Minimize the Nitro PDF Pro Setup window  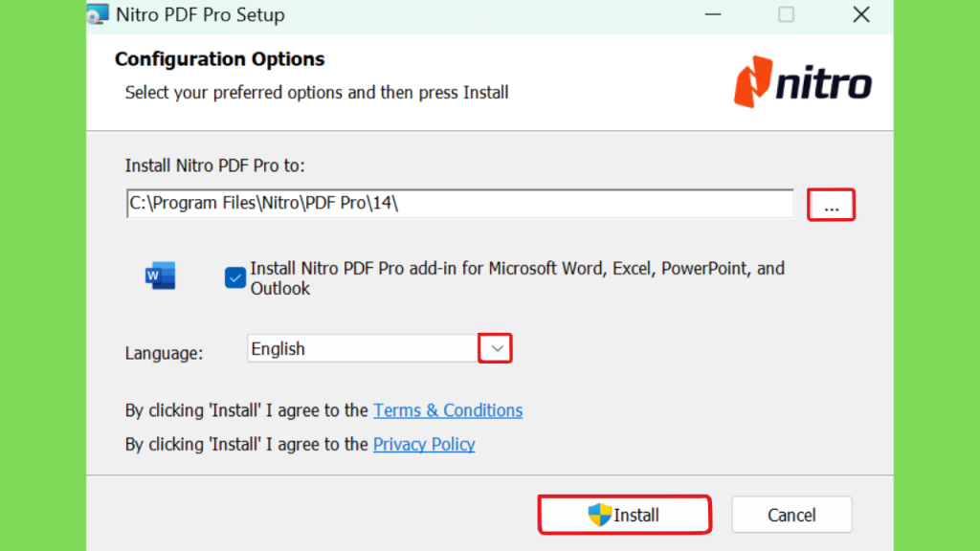click(713, 14)
